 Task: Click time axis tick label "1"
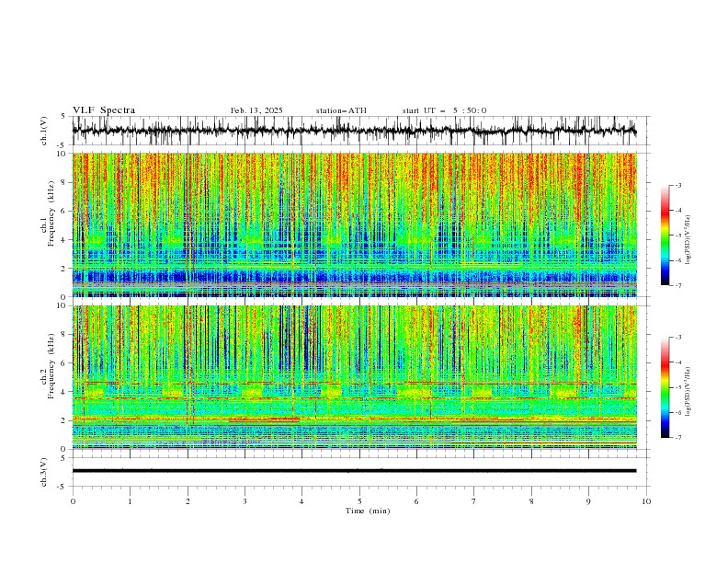pyautogui.click(x=130, y=501)
